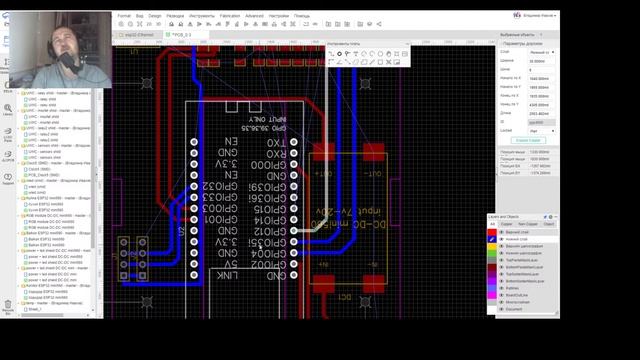This screenshot has height=360, width=640.
Task: Select the Canvas Origin tool in PCB tools
Action: 331,62
